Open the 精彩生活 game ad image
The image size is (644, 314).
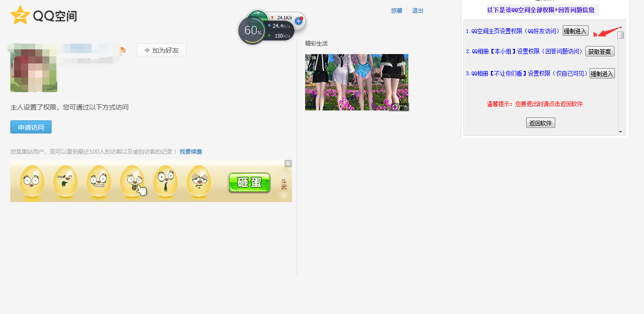(357, 82)
